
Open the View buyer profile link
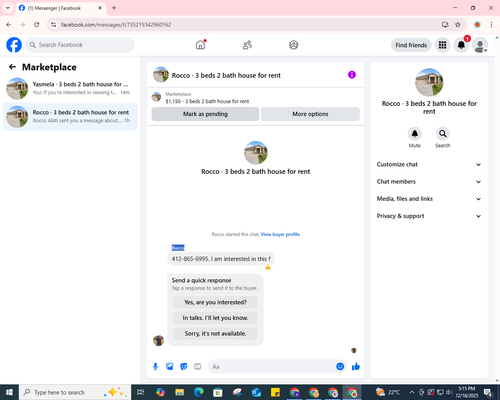click(x=280, y=234)
